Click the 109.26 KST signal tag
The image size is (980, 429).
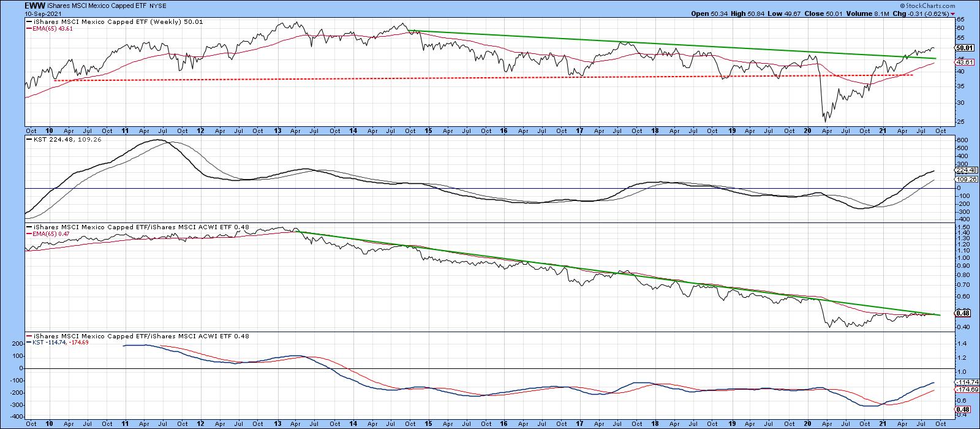click(x=965, y=180)
